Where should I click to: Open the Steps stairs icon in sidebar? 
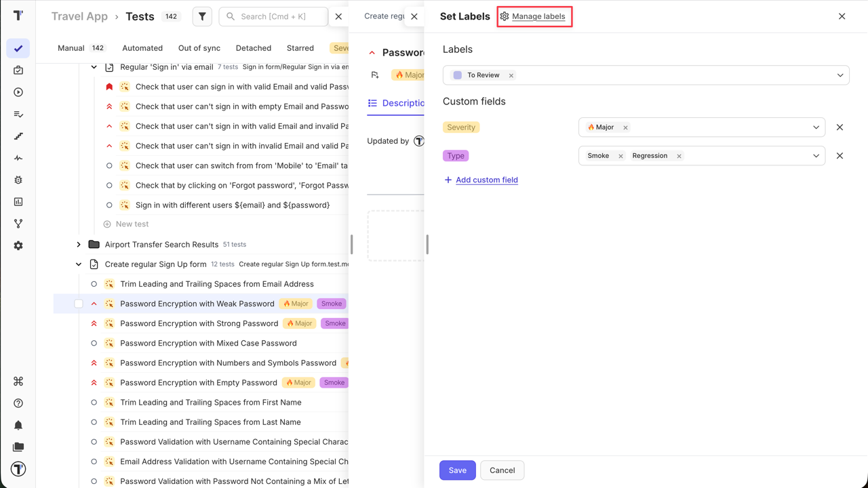pos(18,136)
